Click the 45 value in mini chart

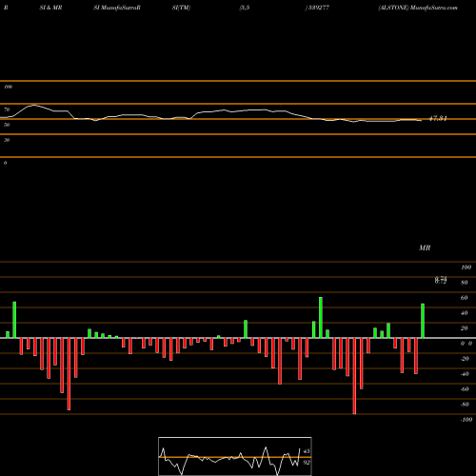(307, 451)
